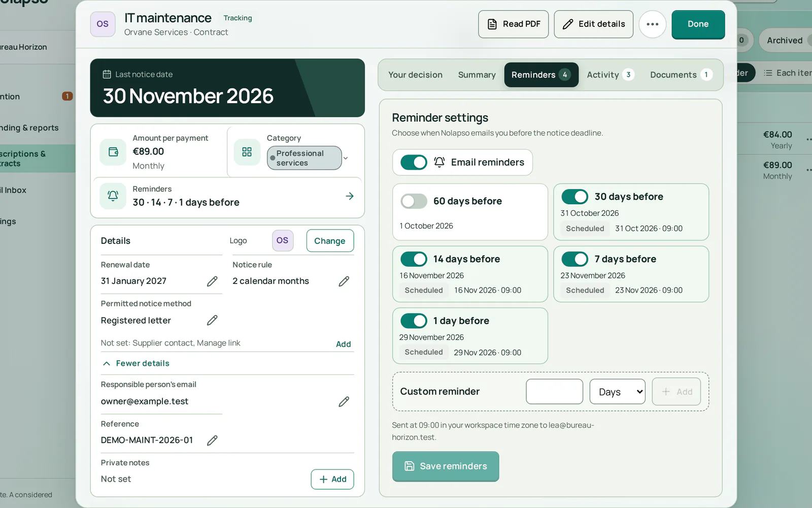The width and height of the screenshot is (812, 508).
Task: Click the calendar icon beside Last notice date
Action: click(107, 74)
